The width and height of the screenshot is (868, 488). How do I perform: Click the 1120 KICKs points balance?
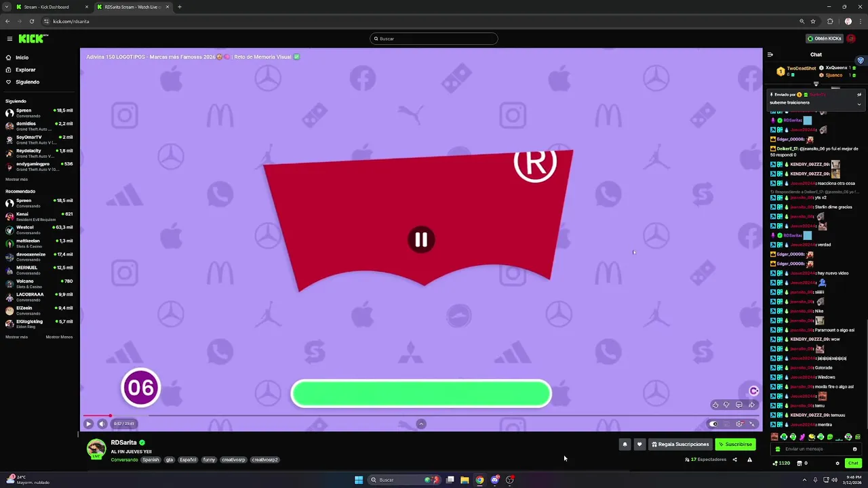click(781, 464)
